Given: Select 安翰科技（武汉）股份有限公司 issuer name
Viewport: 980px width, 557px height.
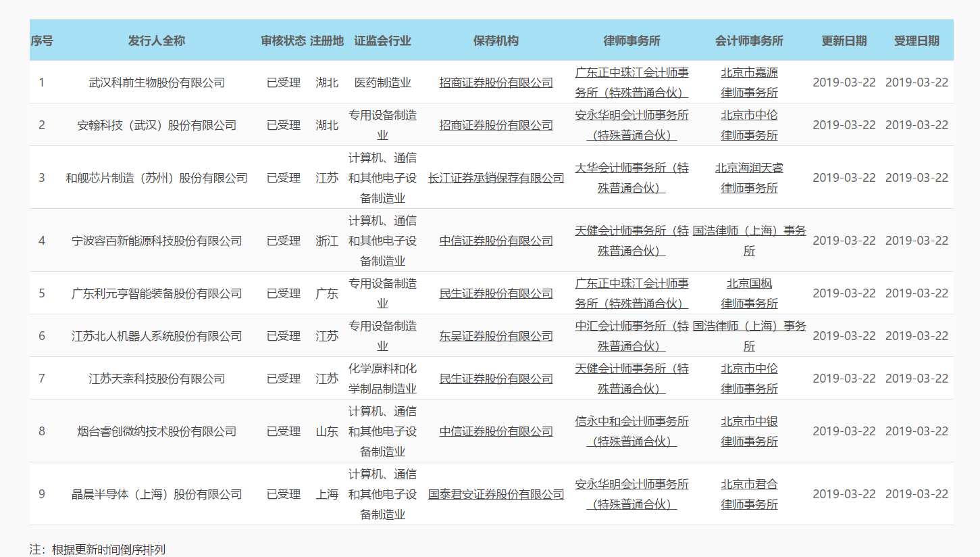Looking at the screenshot, I should 157,125.
